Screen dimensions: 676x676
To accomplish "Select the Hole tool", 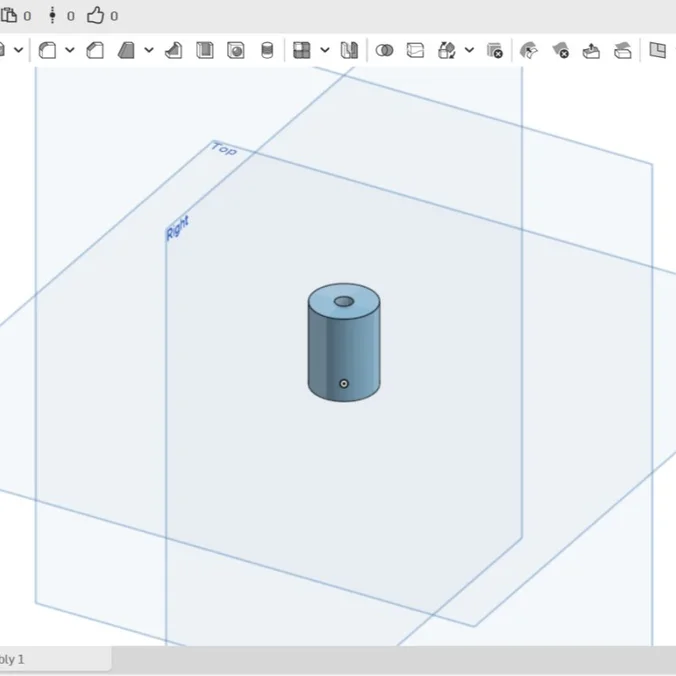I will (x=236, y=50).
